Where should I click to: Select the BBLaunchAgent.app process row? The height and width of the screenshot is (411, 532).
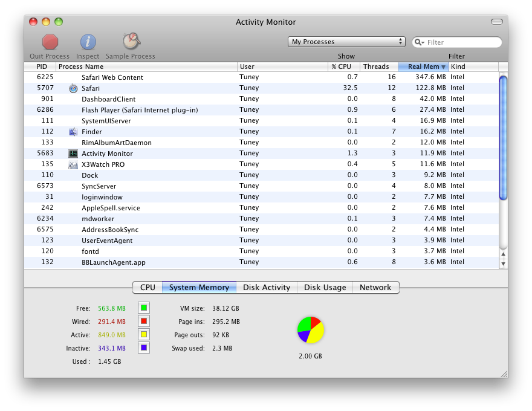click(261, 262)
